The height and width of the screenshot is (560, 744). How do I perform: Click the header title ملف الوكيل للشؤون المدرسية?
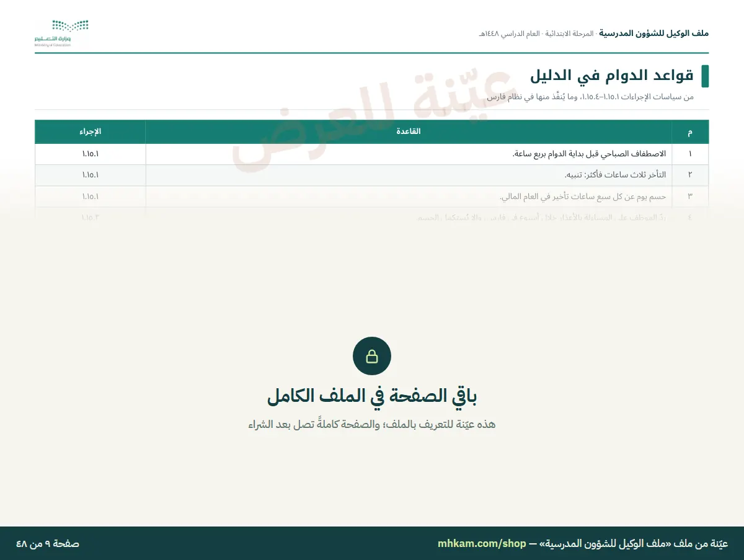(x=653, y=33)
